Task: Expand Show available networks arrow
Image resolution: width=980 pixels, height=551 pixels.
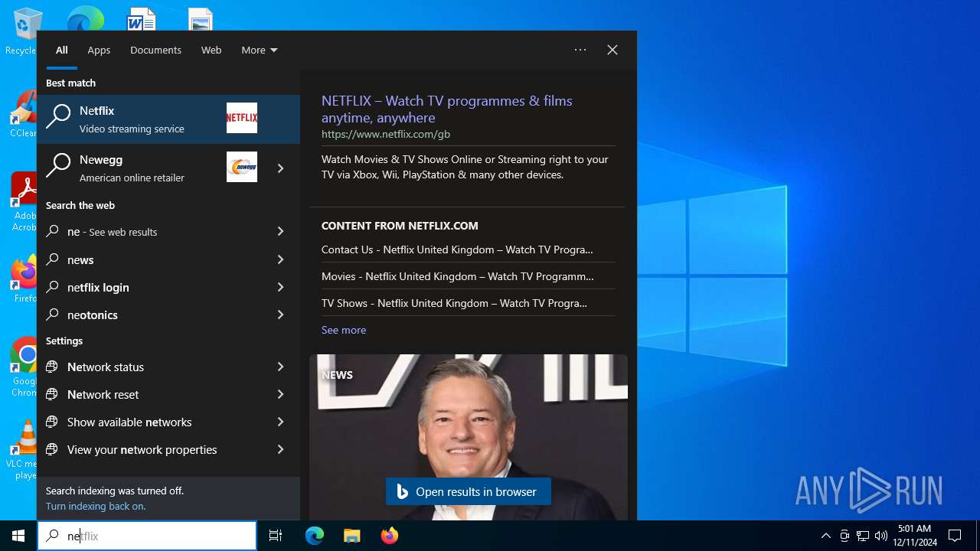Action: (x=281, y=422)
